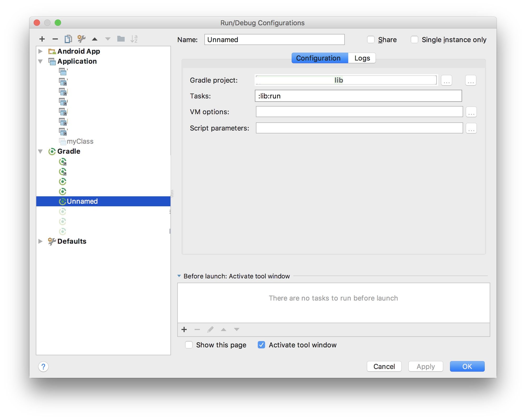Click the Cancel button
The height and width of the screenshot is (420, 526).
pos(384,366)
